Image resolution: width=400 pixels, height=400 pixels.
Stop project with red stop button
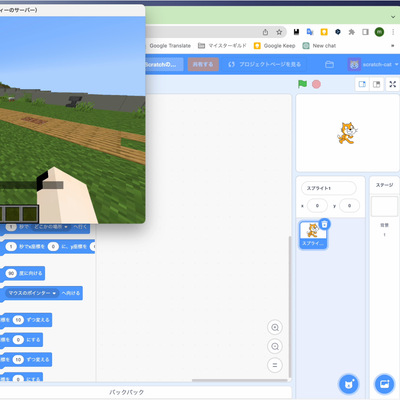316,84
